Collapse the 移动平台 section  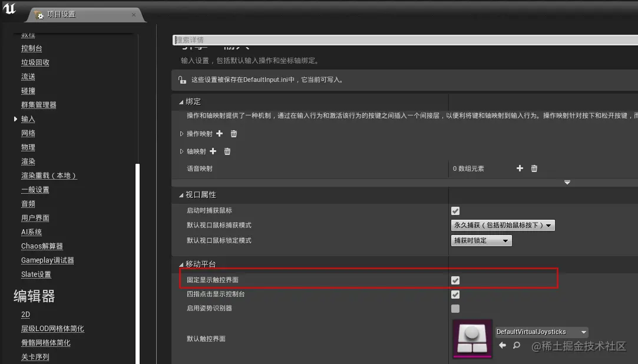click(x=181, y=264)
